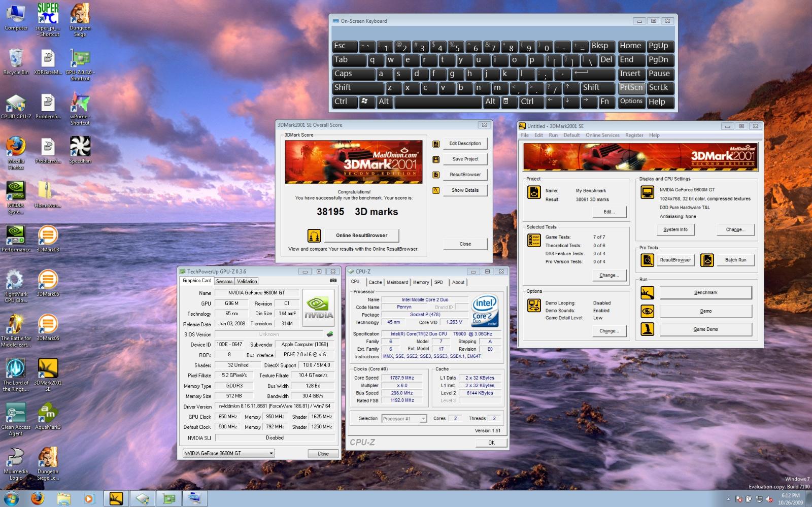Open the super_pi Shortcut desktop icon
The image size is (812, 507).
pyautogui.click(x=48, y=19)
